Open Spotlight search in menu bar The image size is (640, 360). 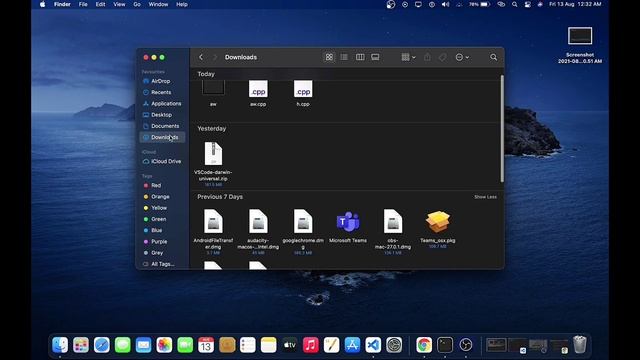515,4
